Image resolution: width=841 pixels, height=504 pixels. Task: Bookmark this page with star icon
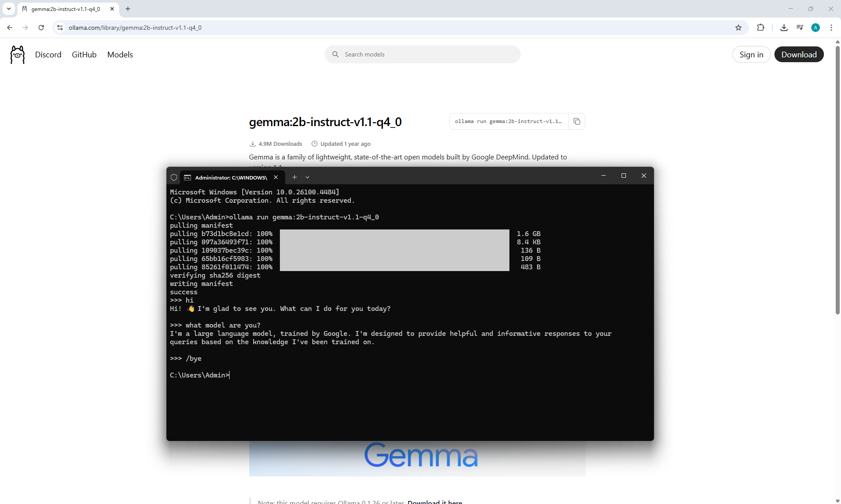(x=739, y=28)
